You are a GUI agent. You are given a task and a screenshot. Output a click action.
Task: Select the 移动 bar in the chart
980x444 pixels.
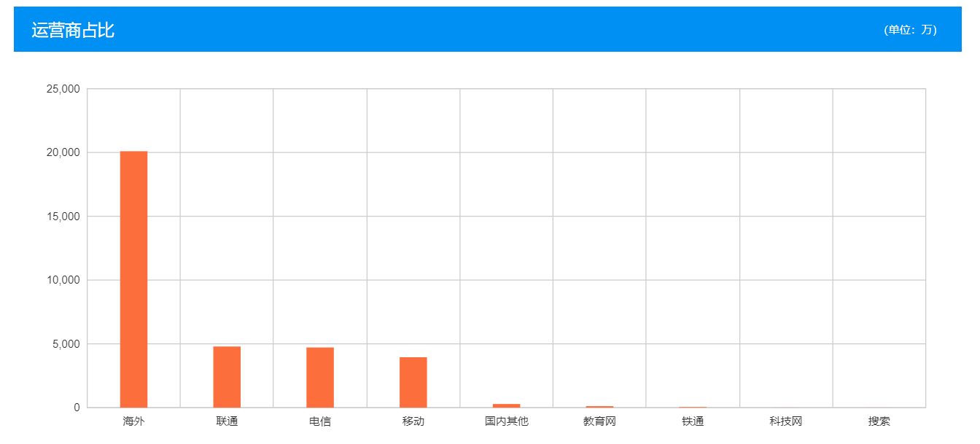413,382
